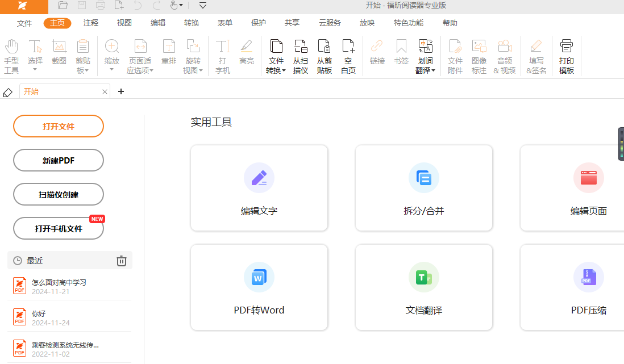Switch to the 保护 ribbon tab

coord(258,23)
